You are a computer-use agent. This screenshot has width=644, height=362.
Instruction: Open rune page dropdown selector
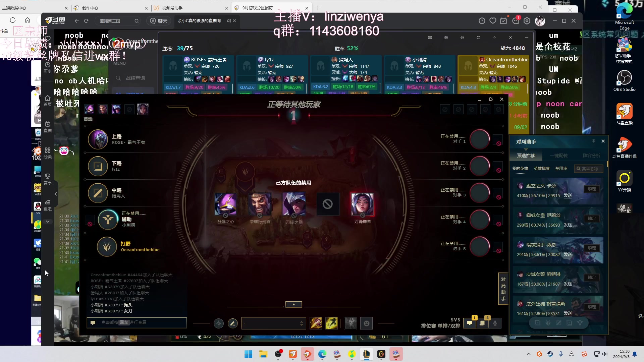(274, 323)
